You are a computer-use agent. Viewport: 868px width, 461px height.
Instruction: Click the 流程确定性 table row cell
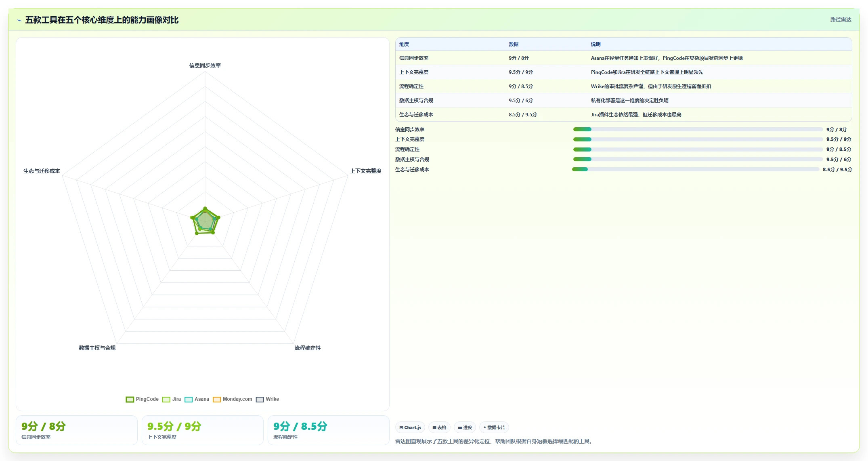click(x=411, y=86)
